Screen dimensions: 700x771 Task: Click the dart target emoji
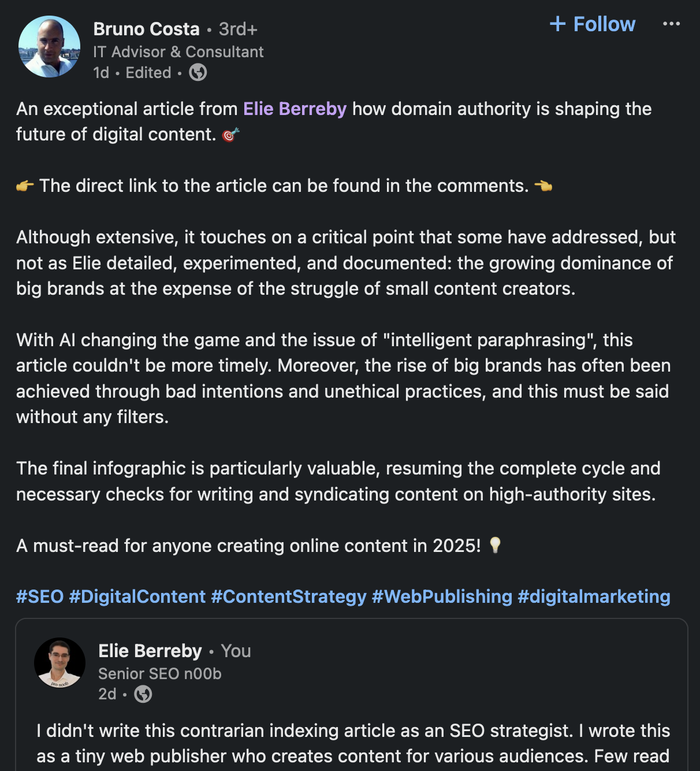[x=230, y=135]
